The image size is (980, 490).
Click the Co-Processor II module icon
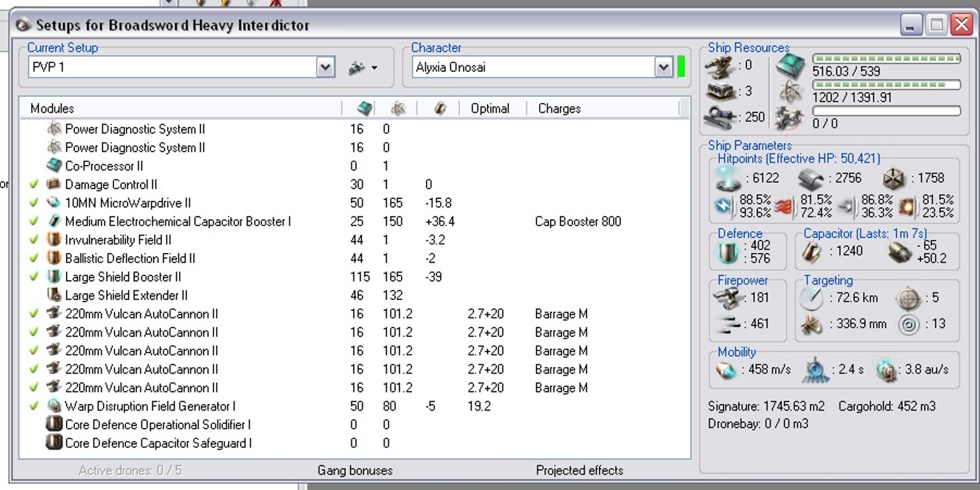click(54, 166)
